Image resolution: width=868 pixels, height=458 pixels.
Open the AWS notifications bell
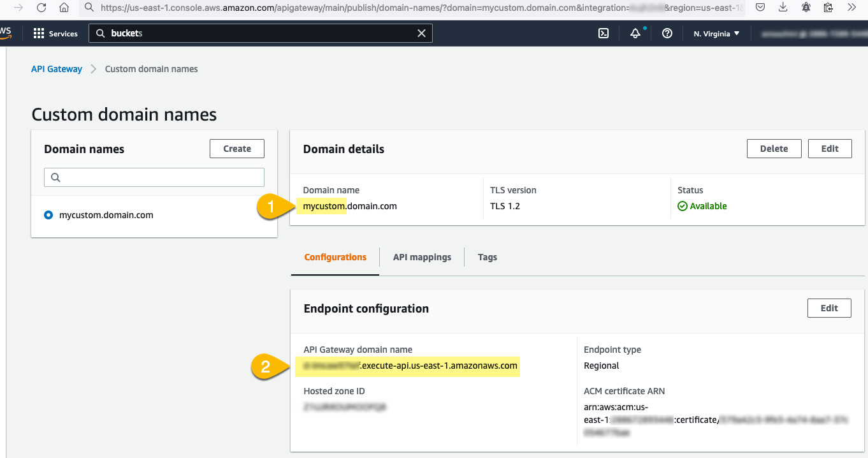click(x=635, y=33)
